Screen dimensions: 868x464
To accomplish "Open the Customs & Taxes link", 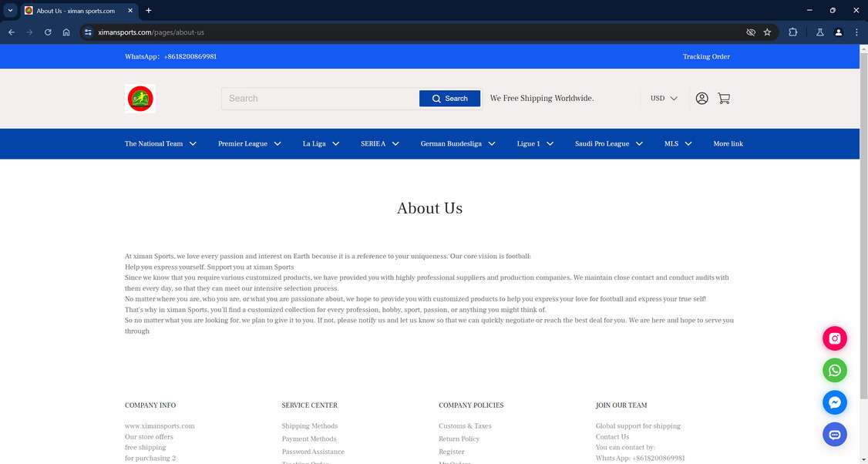I will pyautogui.click(x=465, y=426).
